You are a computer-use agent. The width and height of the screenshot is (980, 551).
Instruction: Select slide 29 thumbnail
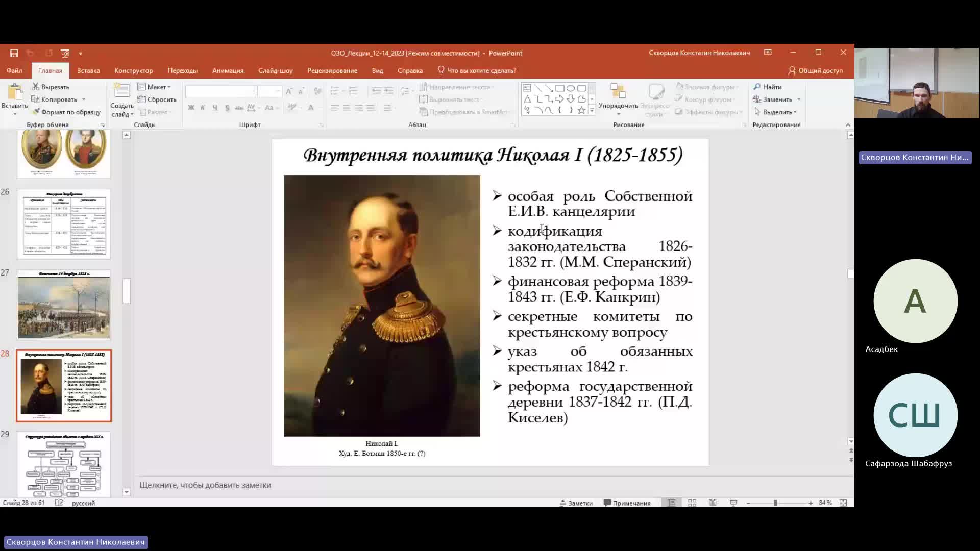point(64,464)
